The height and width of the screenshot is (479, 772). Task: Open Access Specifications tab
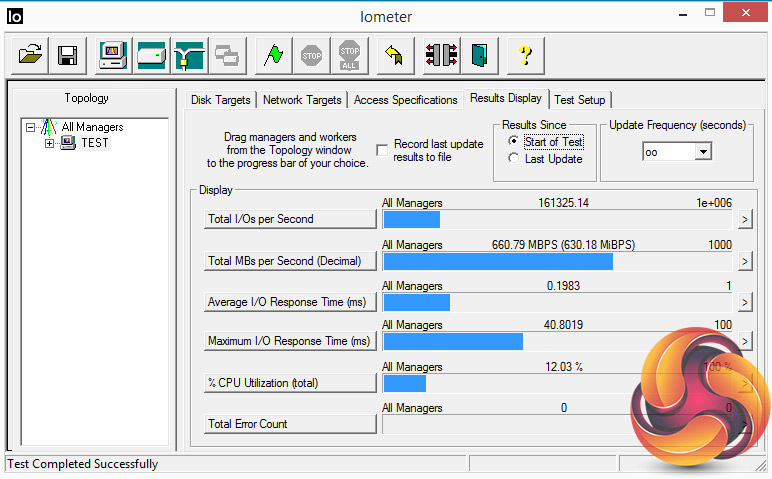[x=405, y=100]
